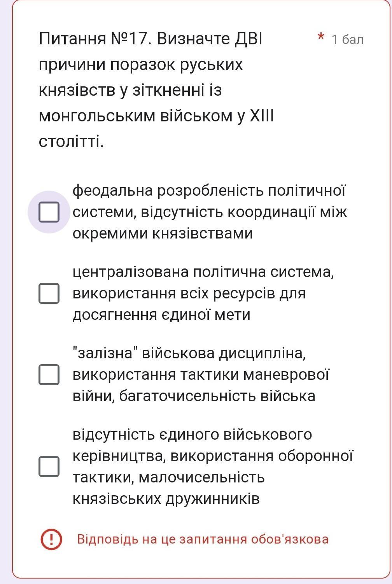This screenshot has width=392, height=584.
Task: Click the text "війни, багаточисельність війська"
Action: (194, 396)
